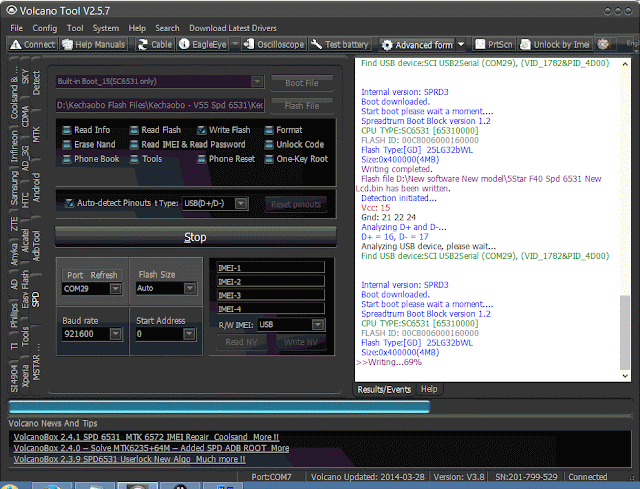This screenshot has height=489, width=640.
Task: Open the Start Address dropdown
Action: click(x=189, y=334)
